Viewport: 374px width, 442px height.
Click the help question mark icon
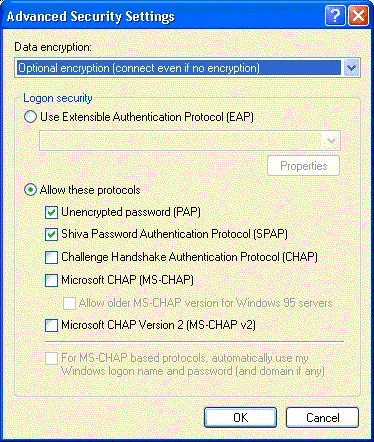(x=335, y=16)
